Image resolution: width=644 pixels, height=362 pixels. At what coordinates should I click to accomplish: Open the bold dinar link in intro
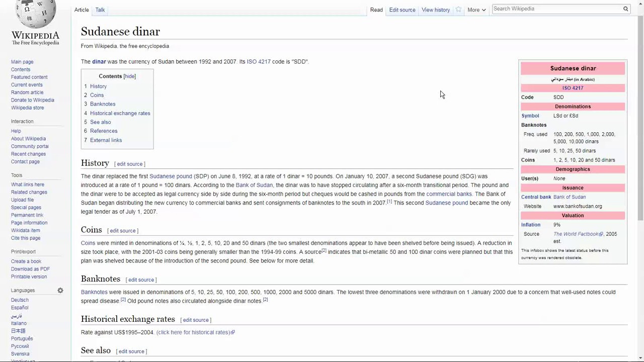99,62
